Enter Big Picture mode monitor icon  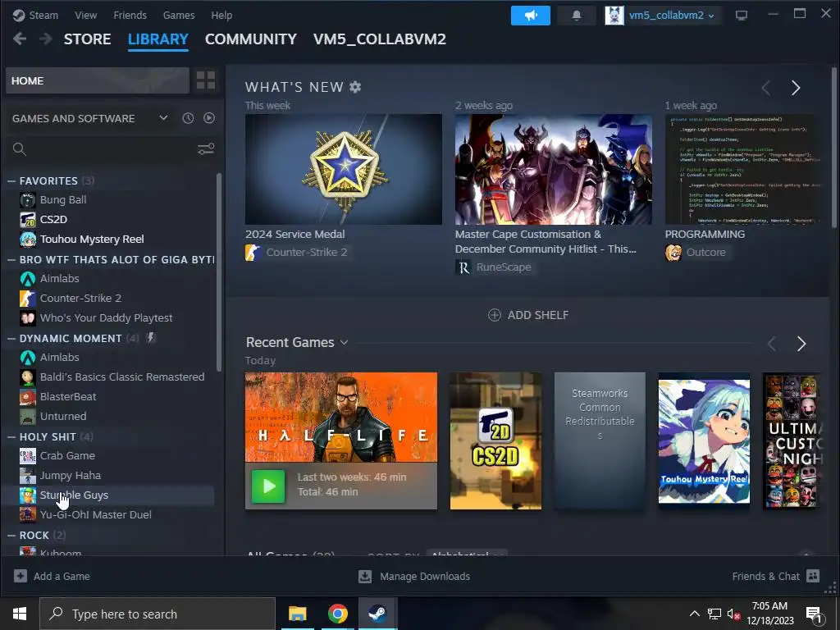click(742, 16)
